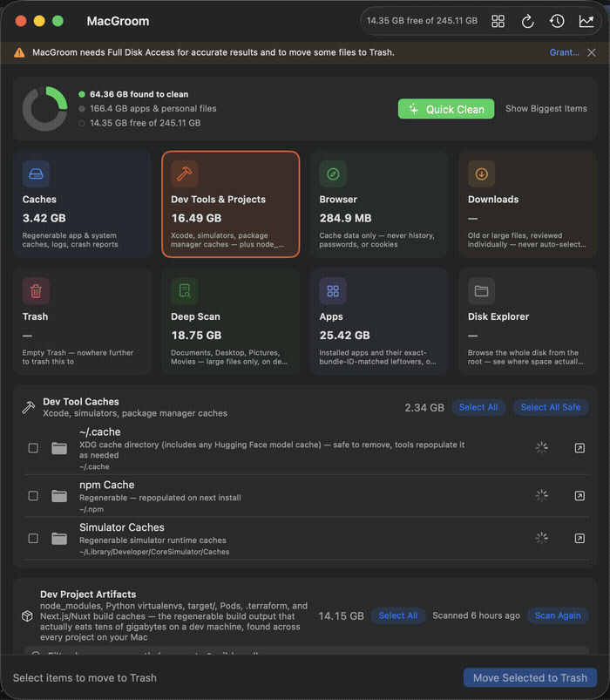The height and width of the screenshot is (700, 610).
Task: Open the Deep Scan category card
Action: point(231,322)
